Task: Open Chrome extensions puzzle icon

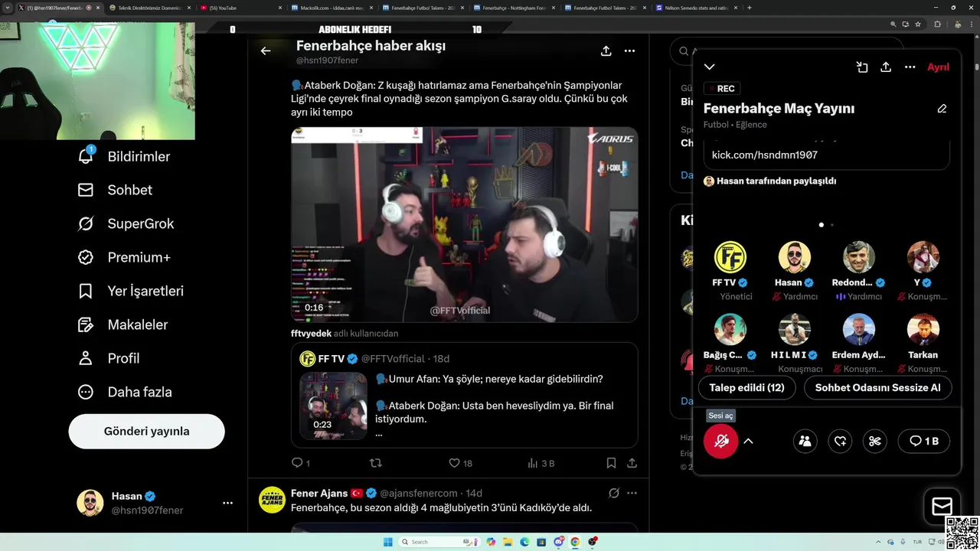Action: coord(937,24)
